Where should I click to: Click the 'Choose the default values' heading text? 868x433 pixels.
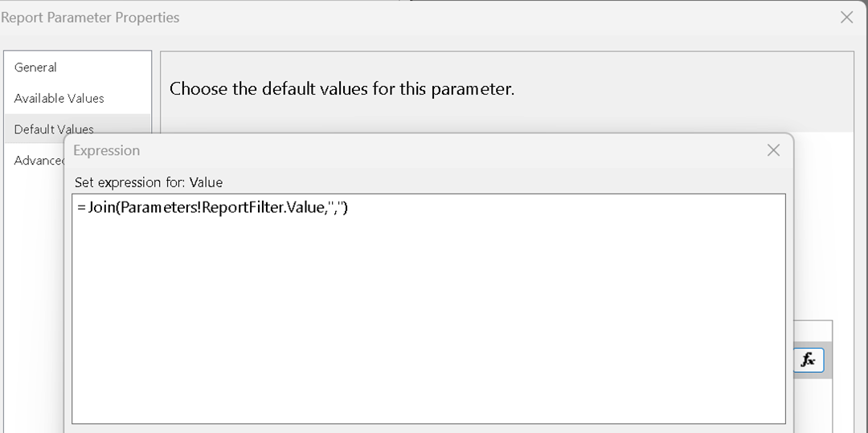(342, 89)
